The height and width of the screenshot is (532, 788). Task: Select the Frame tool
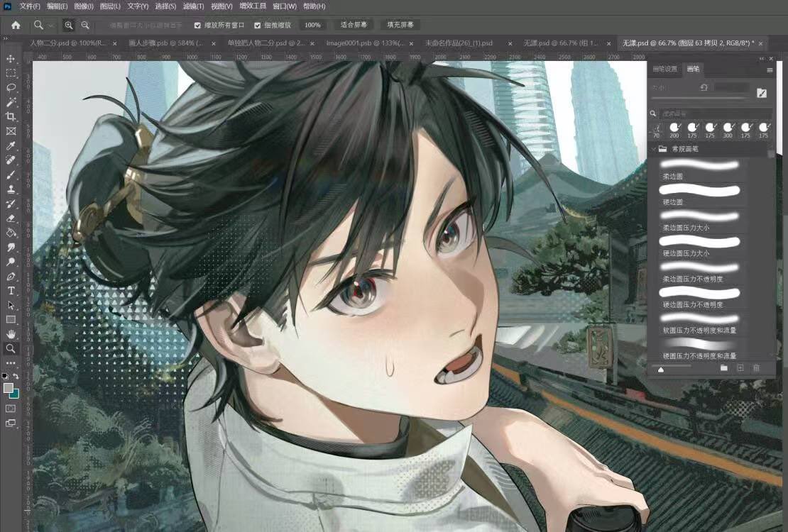coord(11,132)
